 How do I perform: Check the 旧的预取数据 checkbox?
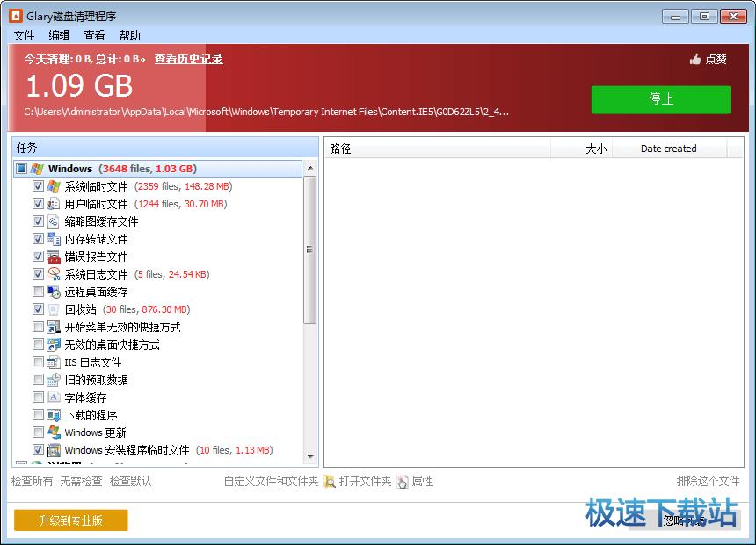point(38,380)
